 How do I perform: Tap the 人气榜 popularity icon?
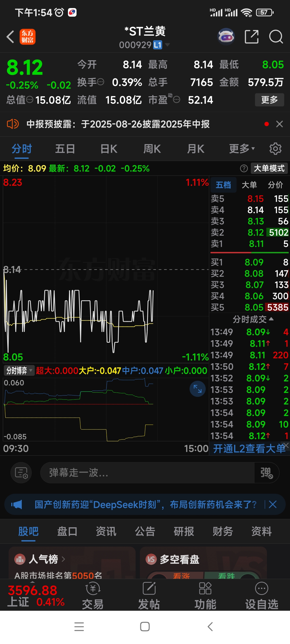coord(20,559)
